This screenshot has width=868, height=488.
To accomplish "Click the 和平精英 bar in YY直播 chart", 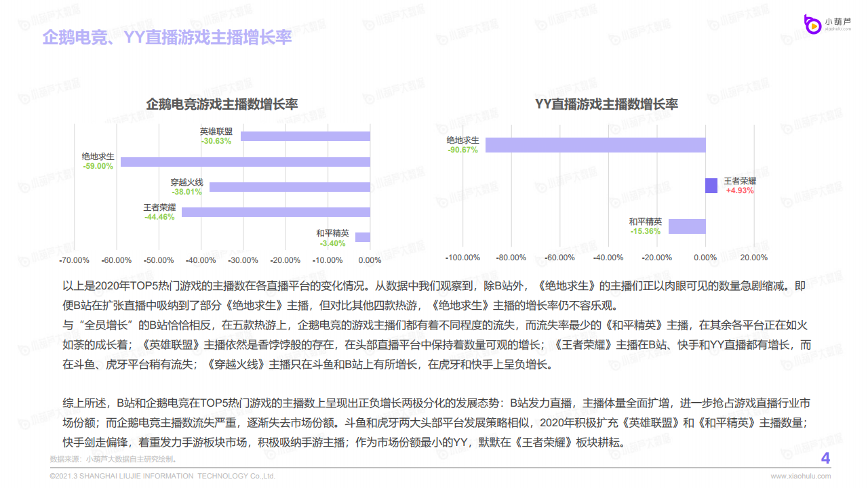I will pyautogui.click(x=687, y=226).
